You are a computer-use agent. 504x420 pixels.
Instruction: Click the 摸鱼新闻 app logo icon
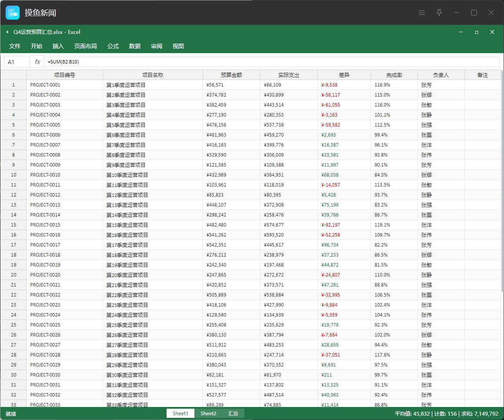pos(13,13)
